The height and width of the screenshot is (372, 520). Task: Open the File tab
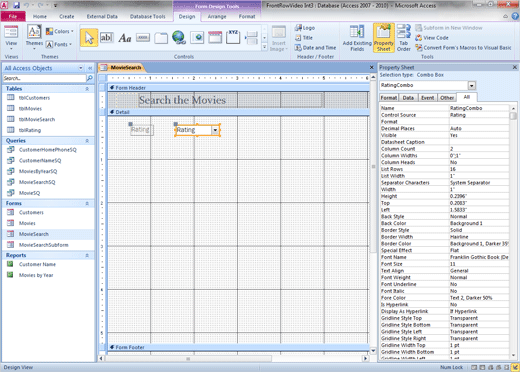[x=13, y=16]
